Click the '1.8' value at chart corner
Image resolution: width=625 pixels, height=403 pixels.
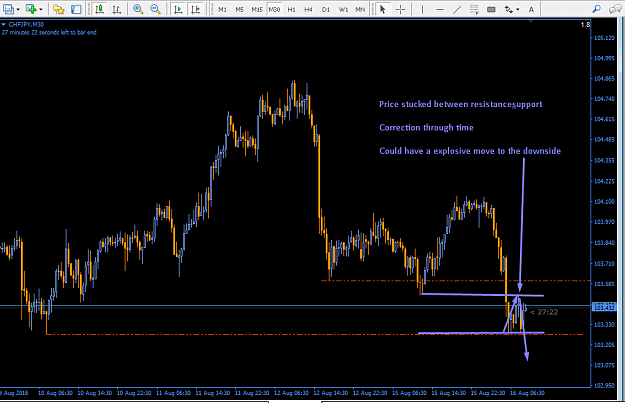[585, 25]
